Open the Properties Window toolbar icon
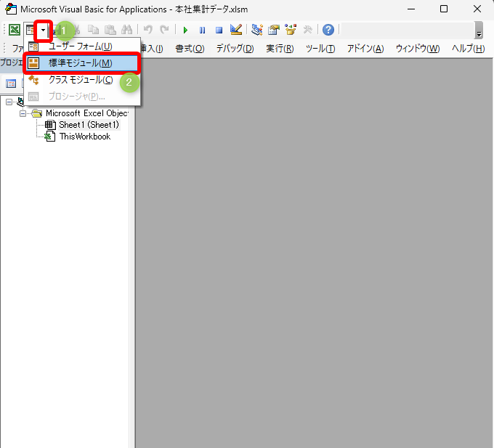The image size is (494, 448). (274, 30)
